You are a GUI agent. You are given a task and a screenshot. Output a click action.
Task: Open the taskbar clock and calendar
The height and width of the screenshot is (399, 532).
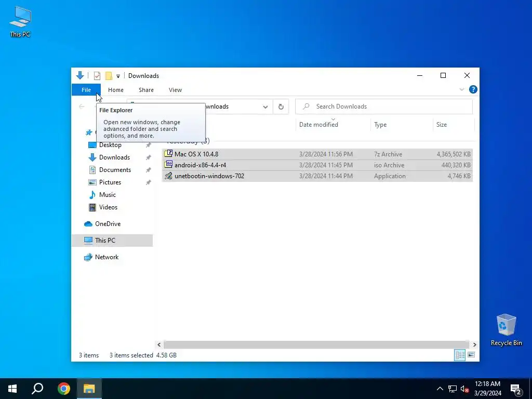tap(487, 389)
